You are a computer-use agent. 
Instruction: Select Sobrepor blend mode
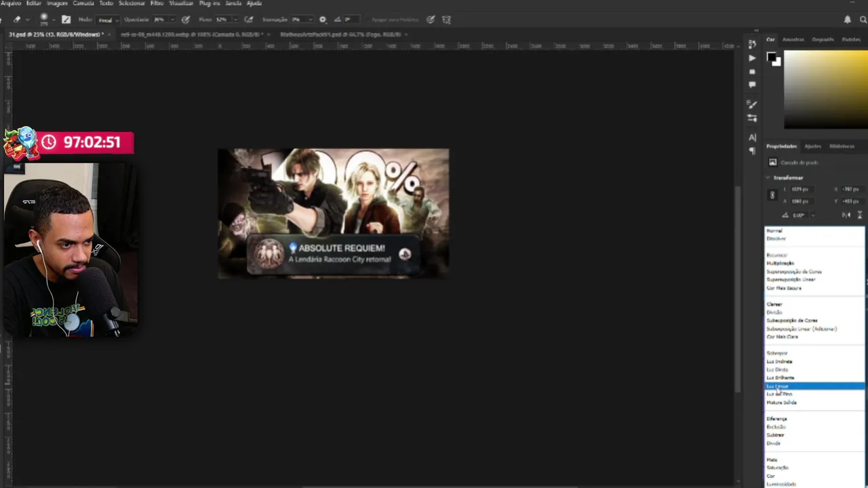tap(814, 353)
